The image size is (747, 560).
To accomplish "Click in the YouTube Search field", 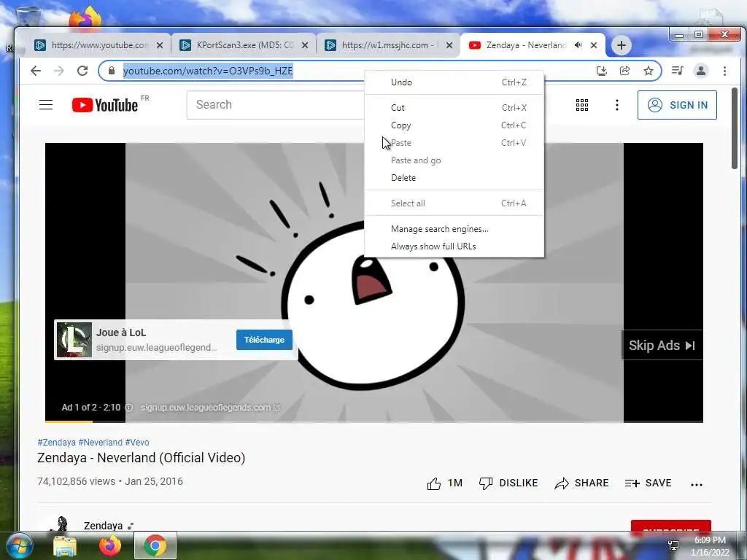I will [275, 105].
